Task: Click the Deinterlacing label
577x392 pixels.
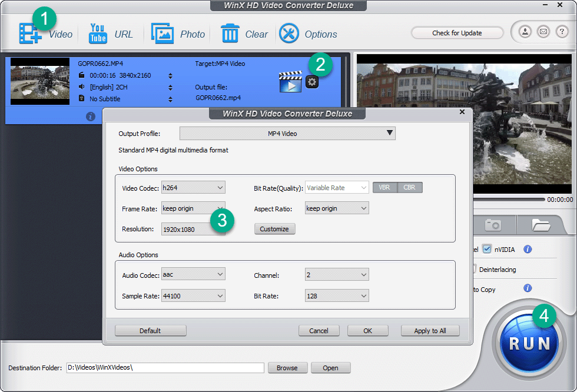Action: (498, 270)
